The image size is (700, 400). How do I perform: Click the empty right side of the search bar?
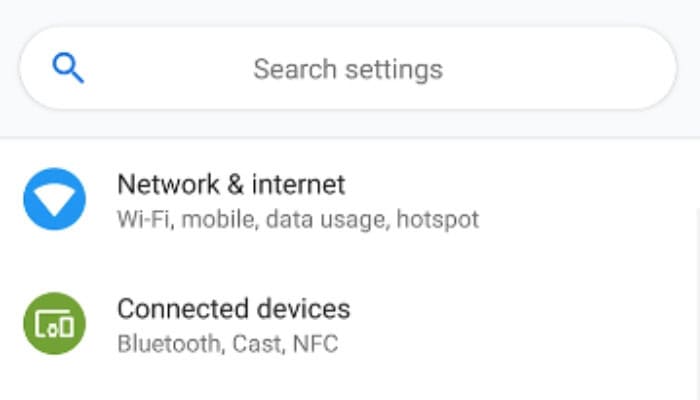[x=558, y=68]
